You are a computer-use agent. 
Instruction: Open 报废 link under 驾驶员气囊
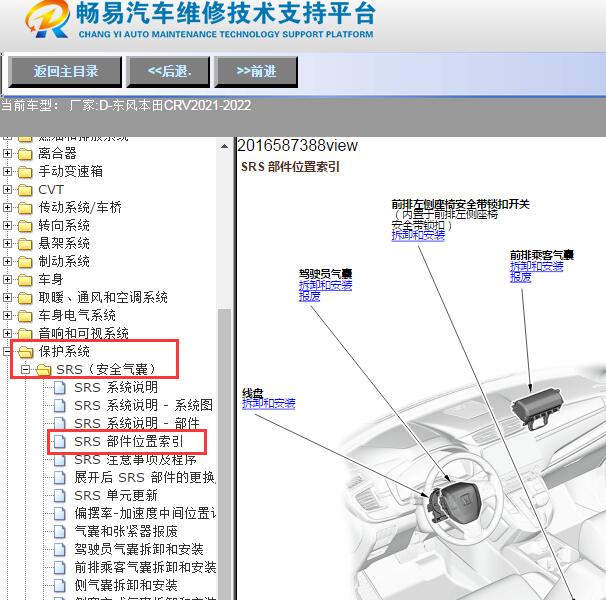click(x=309, y=296)
